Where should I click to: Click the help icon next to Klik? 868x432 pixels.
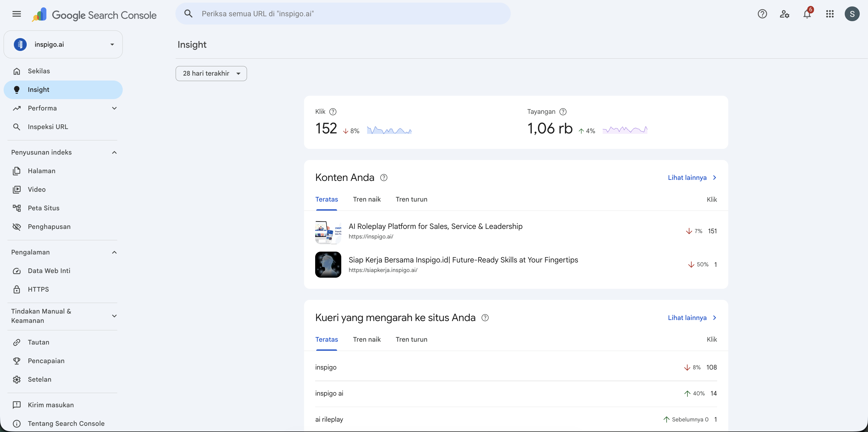(332, 112)
